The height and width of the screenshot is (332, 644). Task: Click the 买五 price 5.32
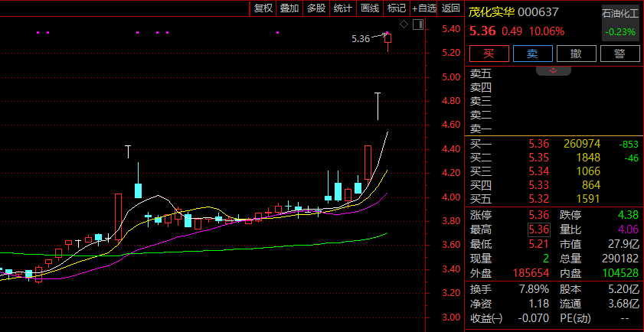[x=539, y=199]
